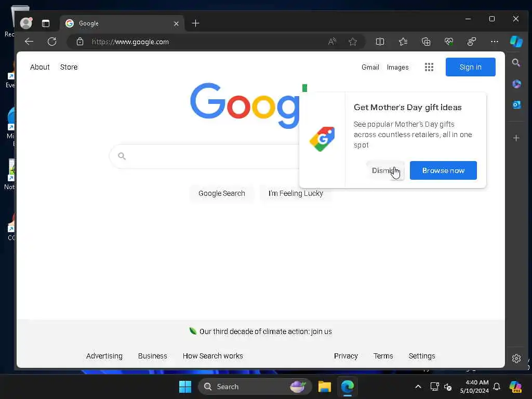The image size is (532, 399).
Task: Click the Edge taskbar icon
Action: pos(348,387)
